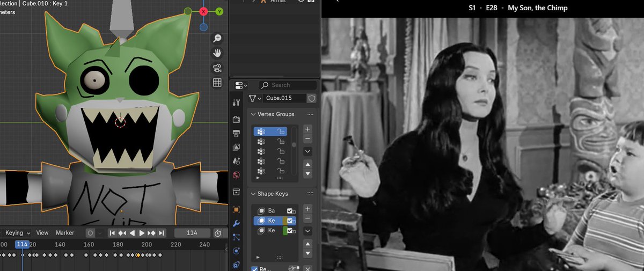Open the Output properties tab (printer)
The width and height of the screenshot is (644, 271).
pyautogui.click(x=237, y=133)
